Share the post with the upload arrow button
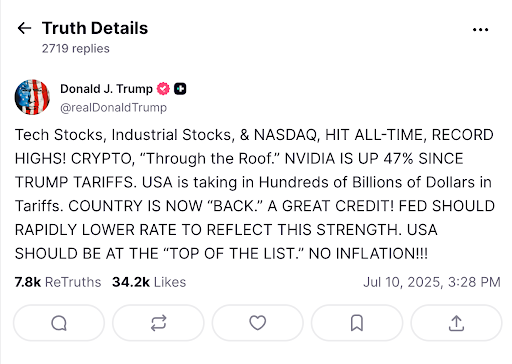 tap(456, 323)
